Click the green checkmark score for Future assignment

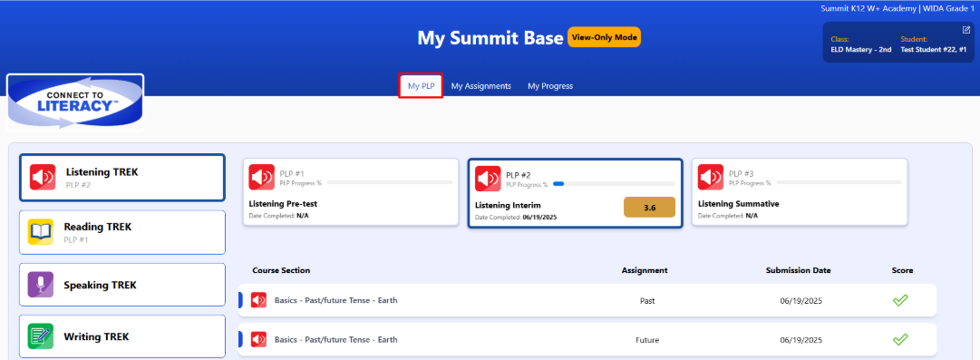(900, 340)
